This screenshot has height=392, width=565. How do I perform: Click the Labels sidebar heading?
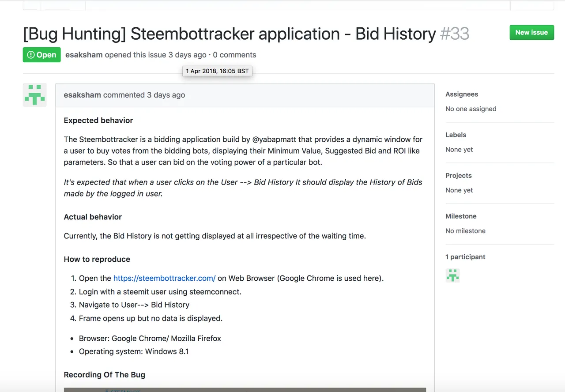(456, 135)
